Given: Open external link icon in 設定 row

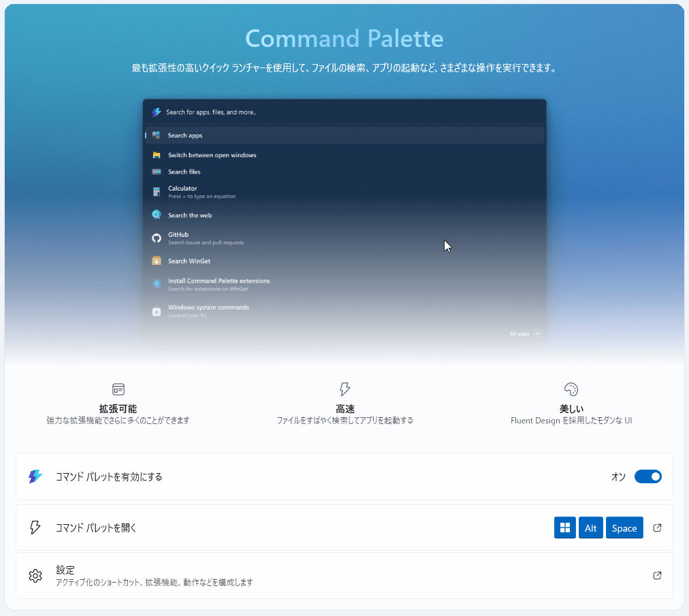Looking at the screenshot, I should point(657,575).
